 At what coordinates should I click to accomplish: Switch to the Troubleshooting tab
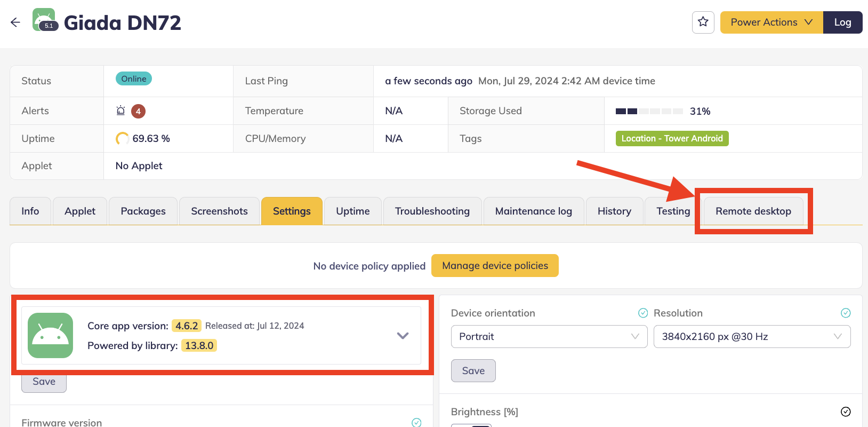(x=432, y=211)
